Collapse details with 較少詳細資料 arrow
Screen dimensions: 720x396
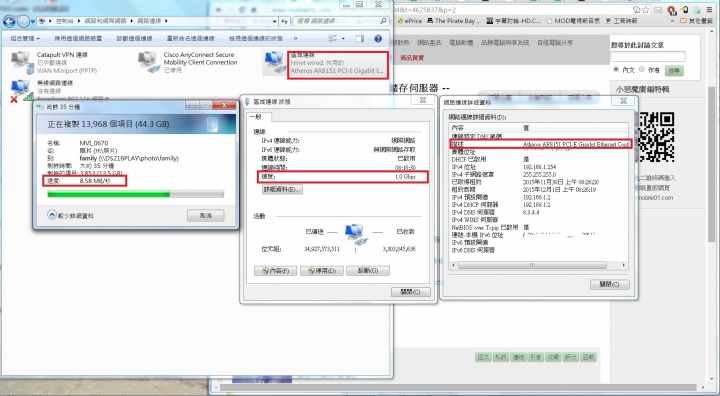pyautogui.click(x=52, y=215)
